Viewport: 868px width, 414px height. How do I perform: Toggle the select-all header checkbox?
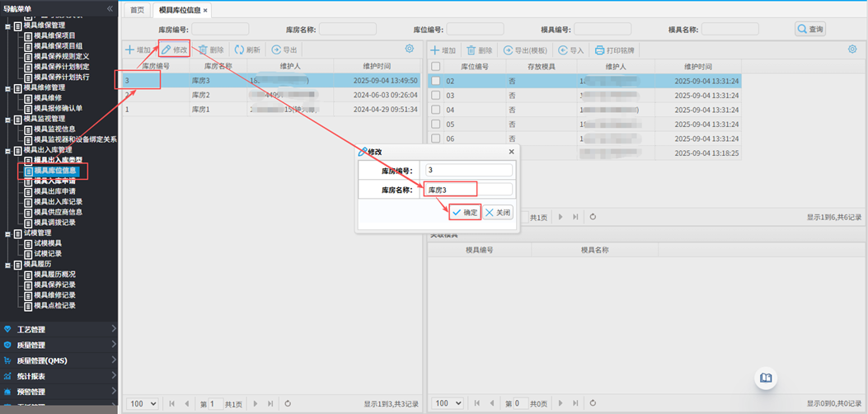tap(435, 66)
